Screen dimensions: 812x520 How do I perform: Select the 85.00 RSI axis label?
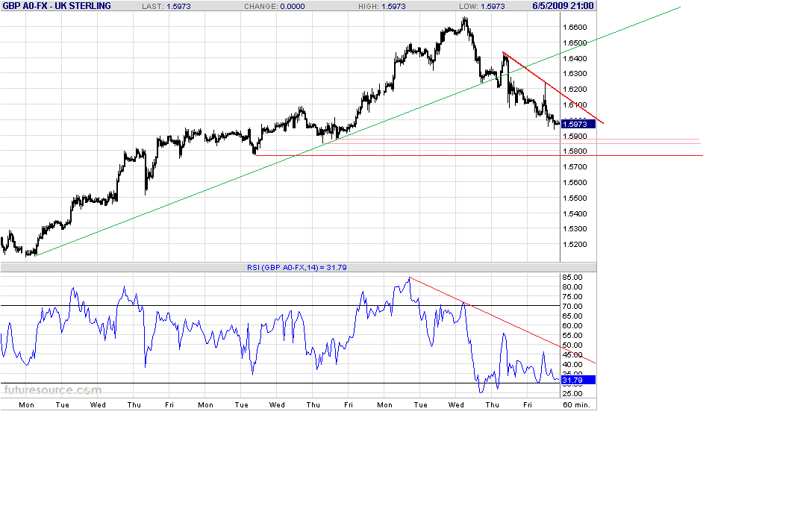[572, 277]
